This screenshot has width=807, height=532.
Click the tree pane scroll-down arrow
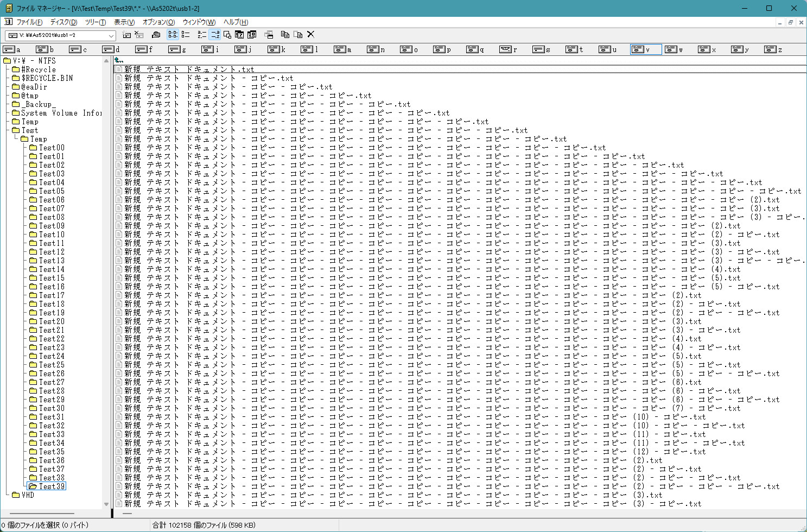coord(106,504)
